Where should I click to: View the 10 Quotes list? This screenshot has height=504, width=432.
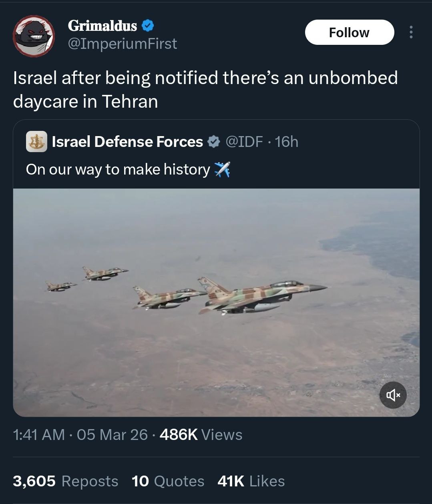click(168, 481)
